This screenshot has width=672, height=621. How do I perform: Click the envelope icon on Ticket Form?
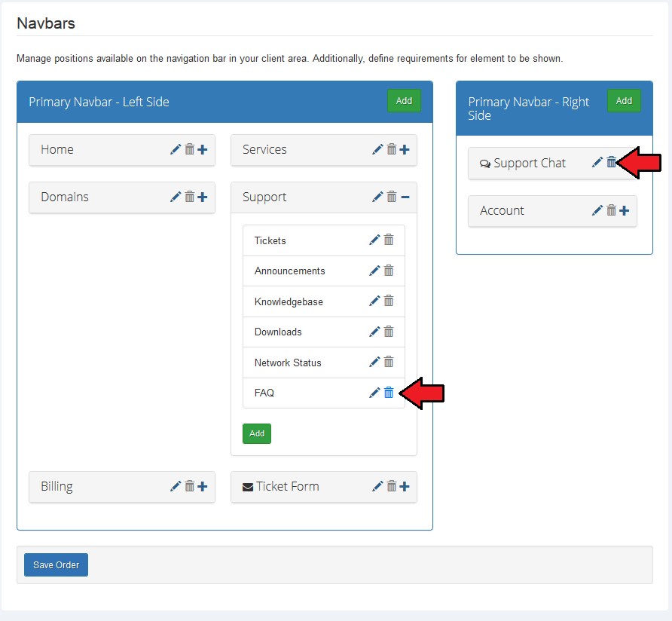tap(248, 487)
